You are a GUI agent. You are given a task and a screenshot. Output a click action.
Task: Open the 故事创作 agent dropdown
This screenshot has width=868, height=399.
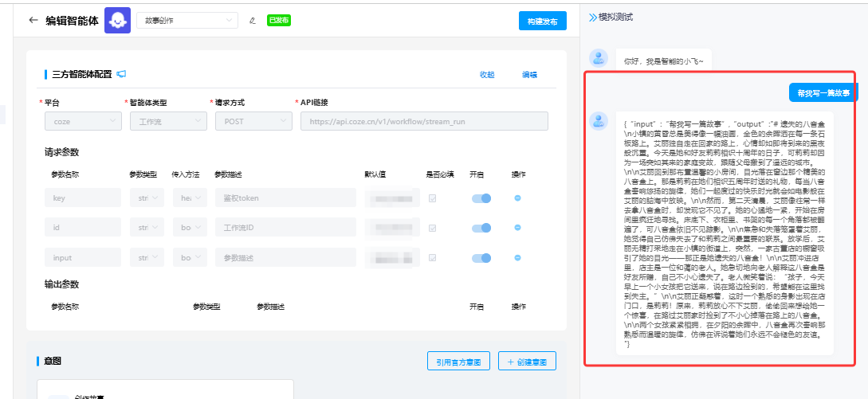click(x=187, y=21)
